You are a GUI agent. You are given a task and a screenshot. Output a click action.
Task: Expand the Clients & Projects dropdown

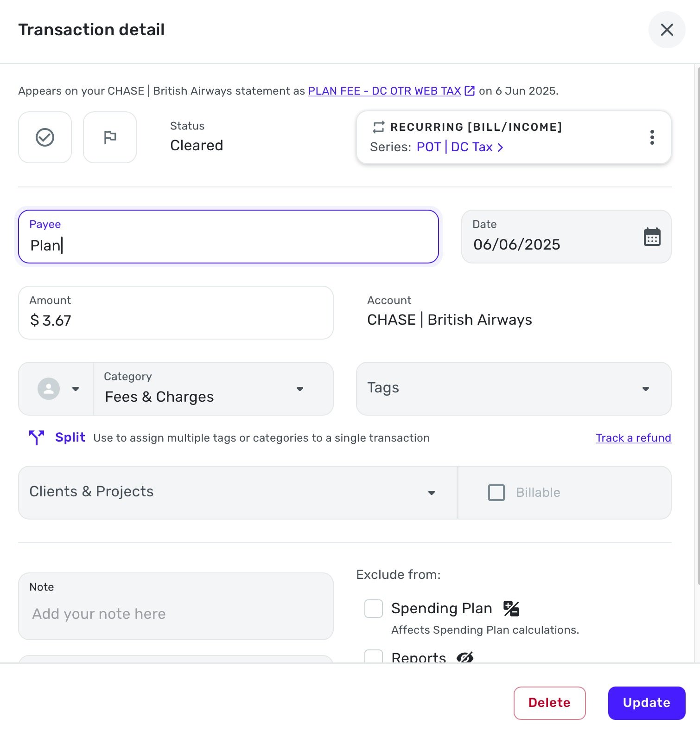(x=238, y=493)
